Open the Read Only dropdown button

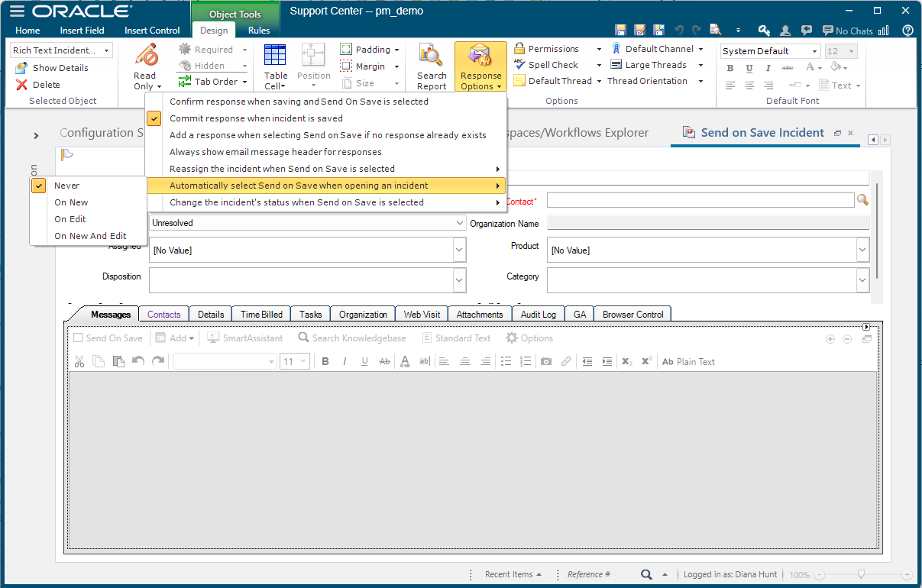coord(145,67)
